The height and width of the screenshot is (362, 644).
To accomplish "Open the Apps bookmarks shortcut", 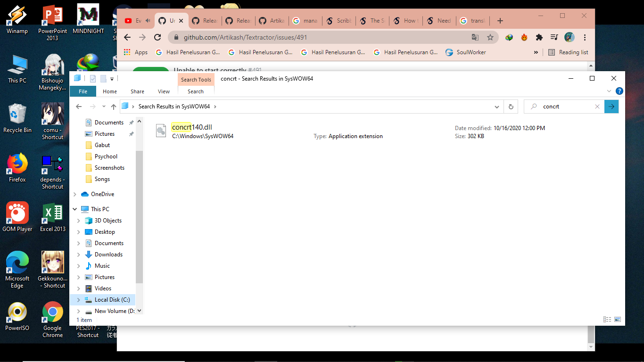I will click(x=136, y=52).
